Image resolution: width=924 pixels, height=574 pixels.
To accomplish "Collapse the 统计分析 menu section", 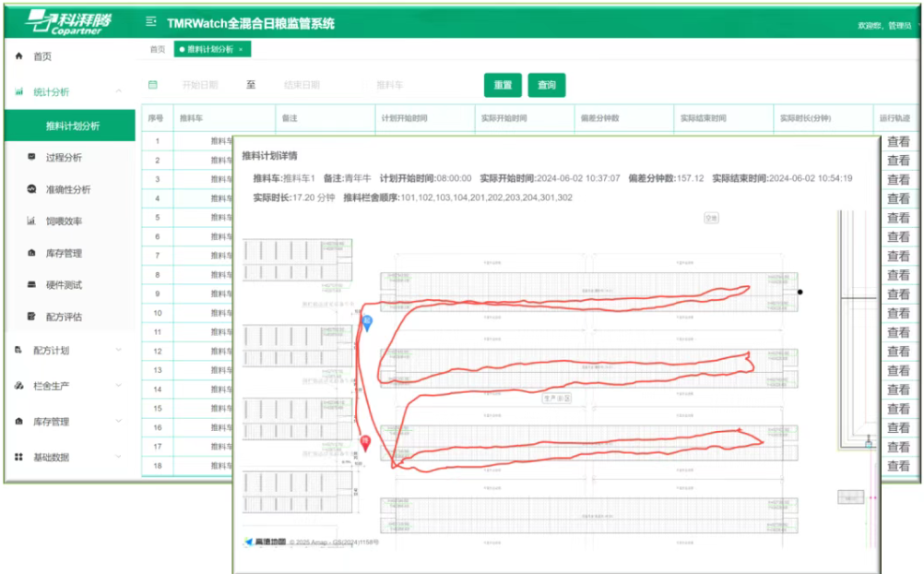I will 118,91.
